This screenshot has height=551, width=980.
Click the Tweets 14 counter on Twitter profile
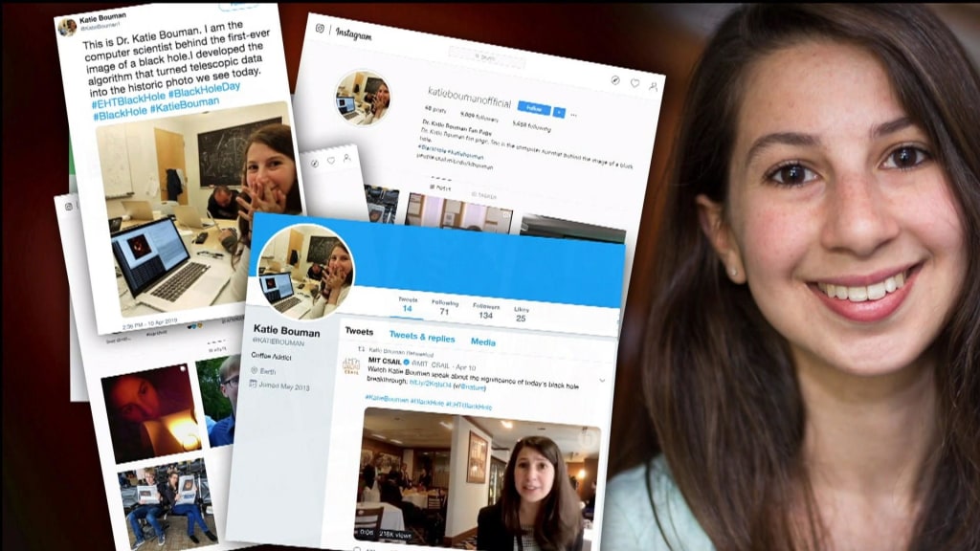point(408,304)
